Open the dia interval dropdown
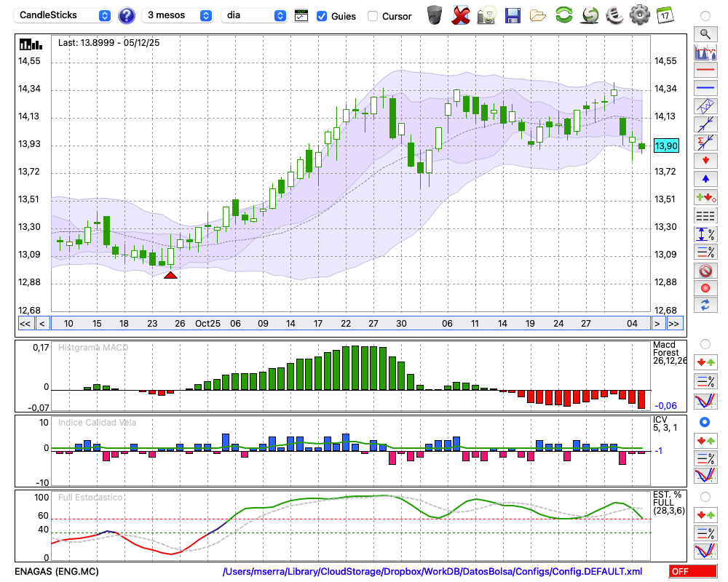Image resolution: width=728 pixels, height=582 pixels. click(254, 15)
